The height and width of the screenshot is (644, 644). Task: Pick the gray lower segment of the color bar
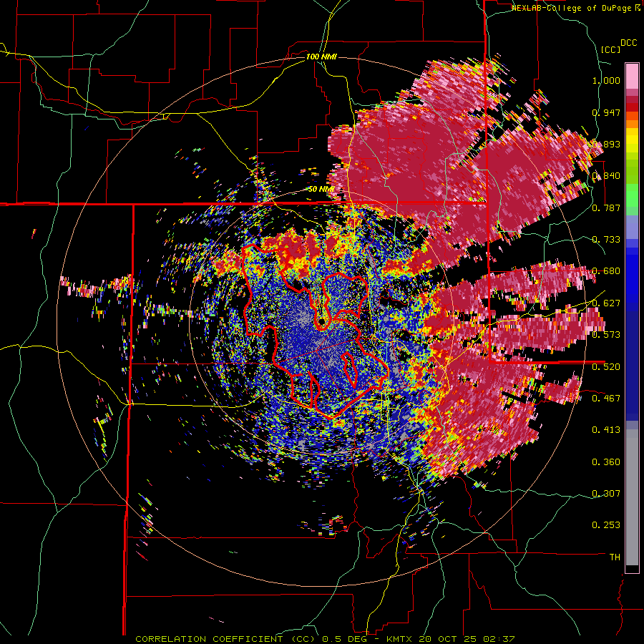pyautogui.click(x=632, y=497)
